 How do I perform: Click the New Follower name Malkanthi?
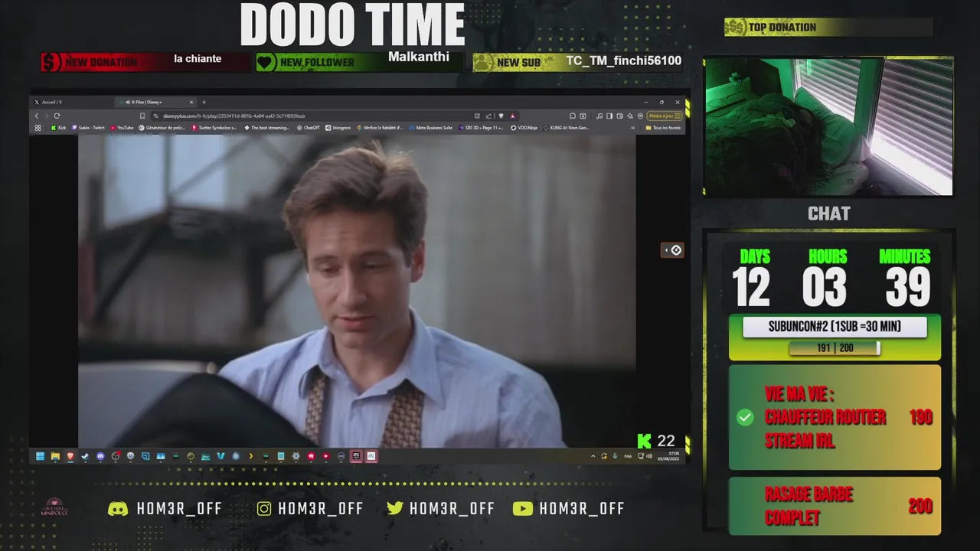click(419, 57)
